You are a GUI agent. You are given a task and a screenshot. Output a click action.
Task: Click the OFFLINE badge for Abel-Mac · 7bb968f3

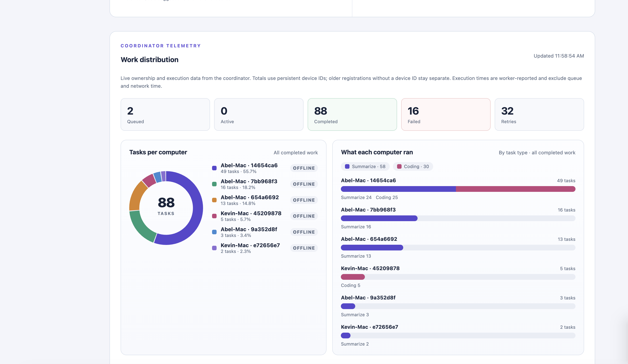point(304,184)
